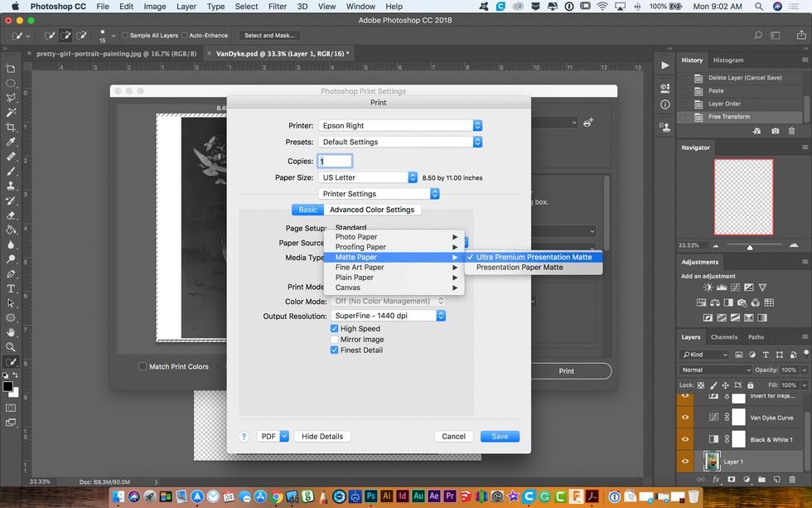Add a layer mask from the Layers panel
The image size is (812, 508).
[732, 478]
